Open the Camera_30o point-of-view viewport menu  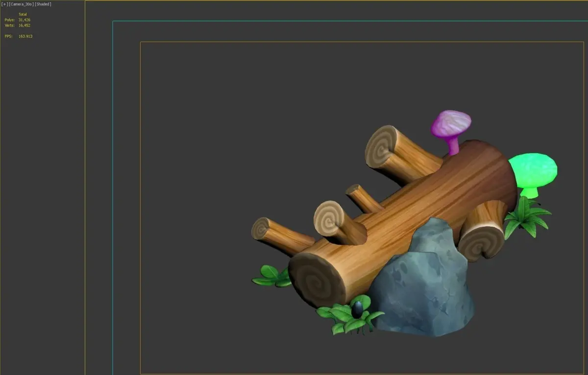click(21, 4)
